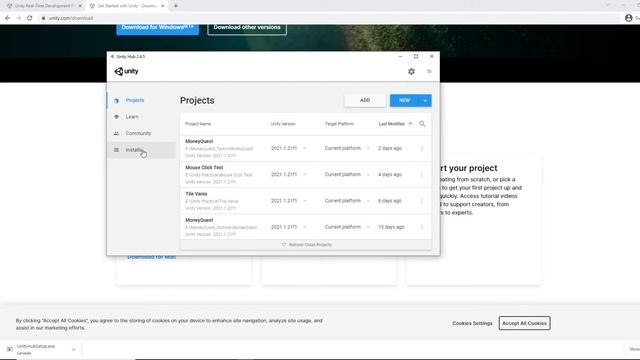Accept All Cookies

524,323
